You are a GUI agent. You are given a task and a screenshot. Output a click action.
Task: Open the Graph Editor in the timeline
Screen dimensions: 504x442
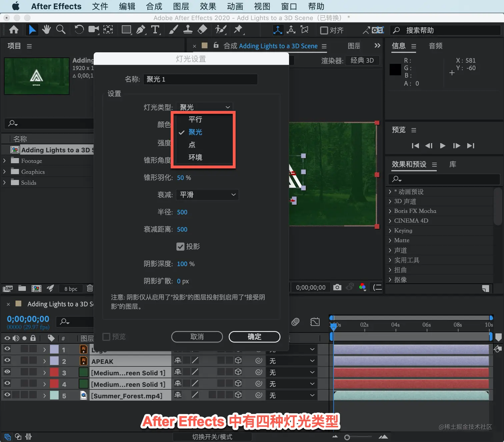(315, 322)
